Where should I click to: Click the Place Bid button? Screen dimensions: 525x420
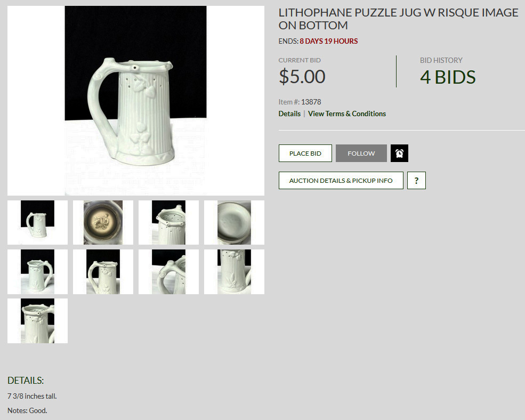pos(305,153)
